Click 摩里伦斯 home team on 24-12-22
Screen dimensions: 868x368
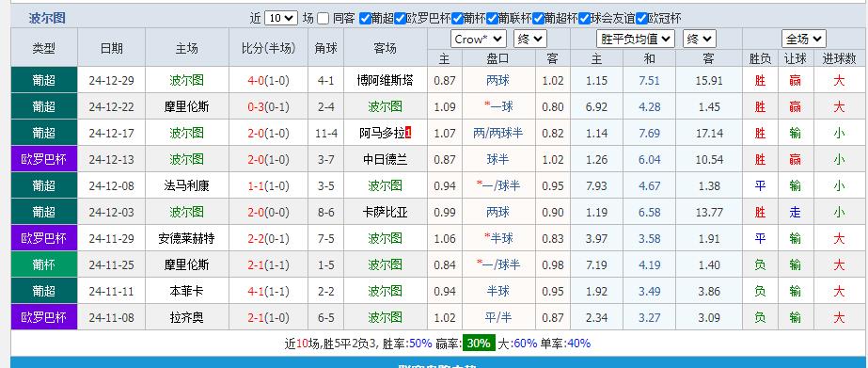[x=187, y=106]
